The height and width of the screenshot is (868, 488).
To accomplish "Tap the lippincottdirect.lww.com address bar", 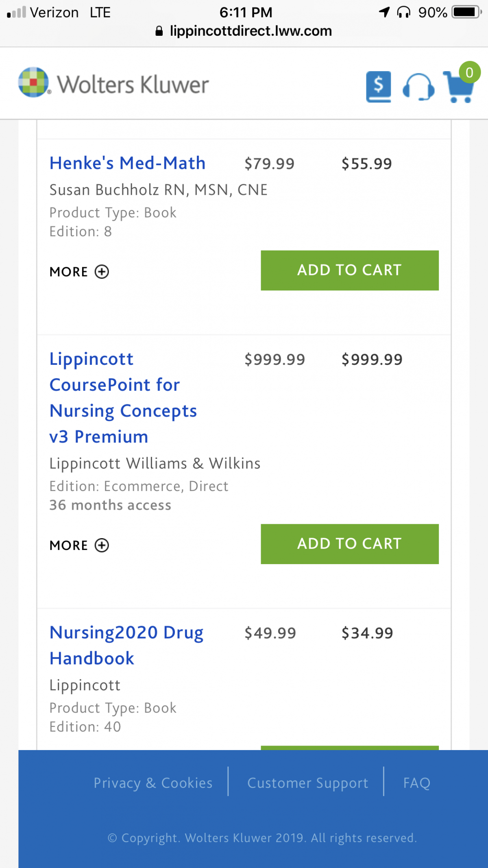I will click(x=244, y=31).
